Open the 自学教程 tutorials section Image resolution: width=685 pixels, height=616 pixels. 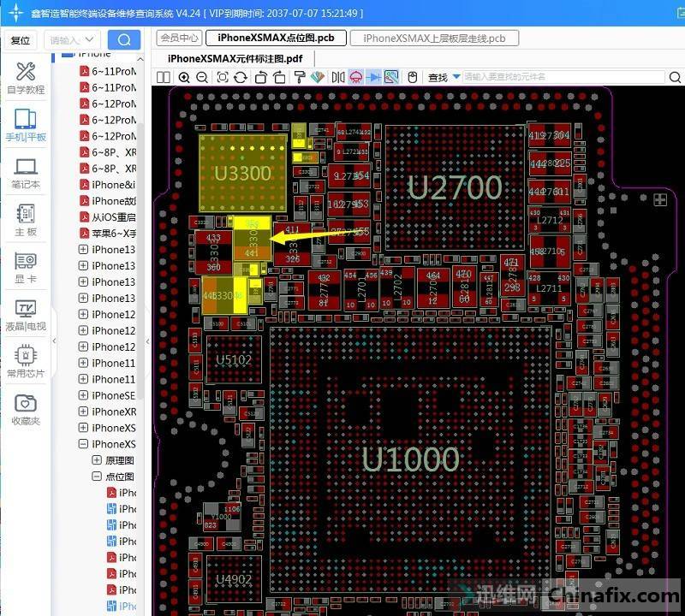[x=26, y=78]
